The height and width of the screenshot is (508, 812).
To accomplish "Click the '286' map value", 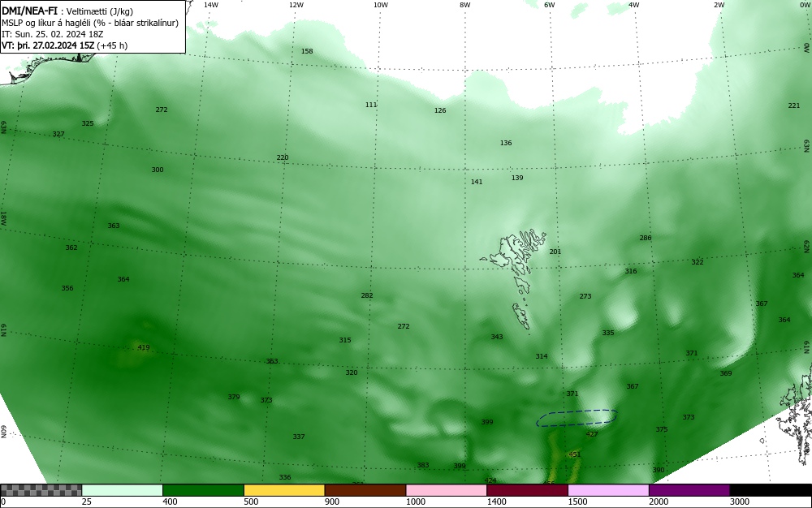I will (646, 238).
